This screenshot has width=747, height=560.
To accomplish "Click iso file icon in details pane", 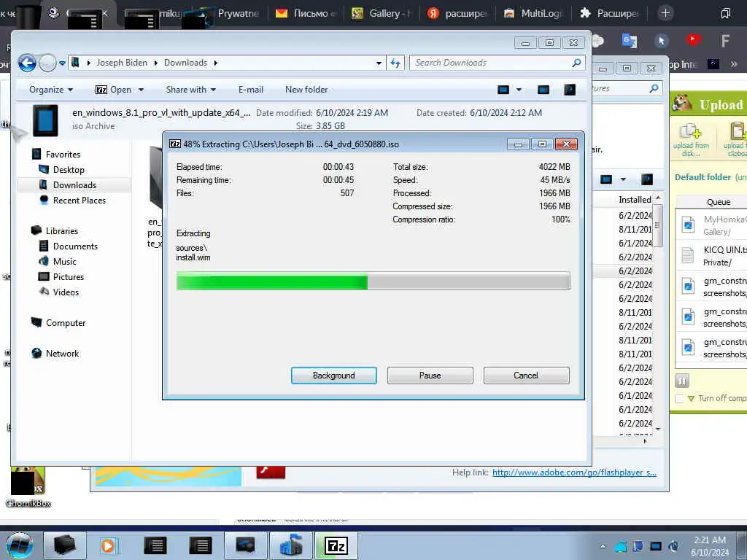I will (45, 120).
